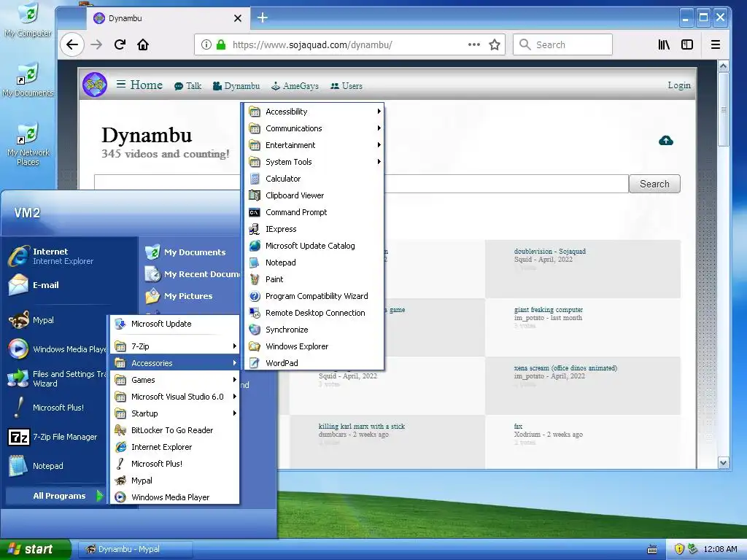The width and height of the screenshot is (747, 560).
Task: Select the highlighted Accessories folder
Action: click(x=174, y=363)
